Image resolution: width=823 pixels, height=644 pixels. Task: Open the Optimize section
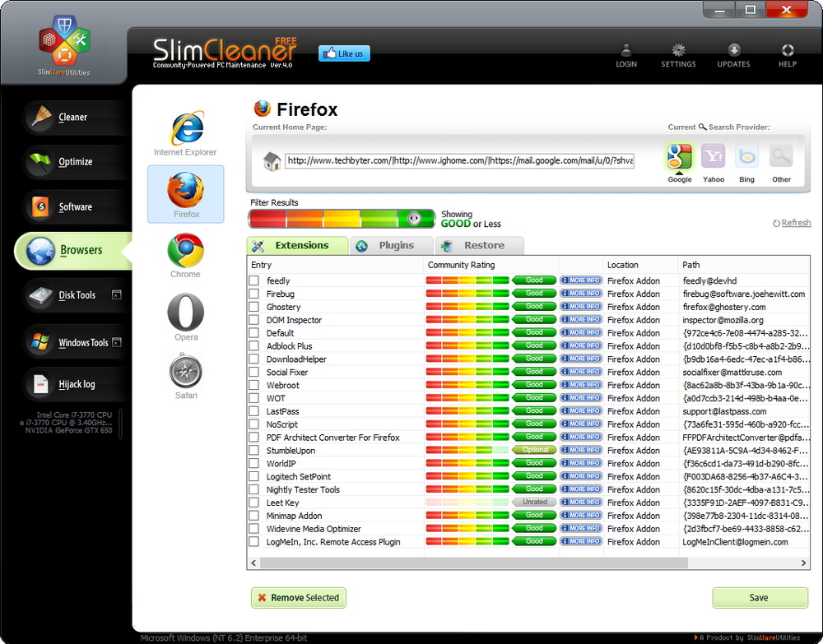pos(75,161)
